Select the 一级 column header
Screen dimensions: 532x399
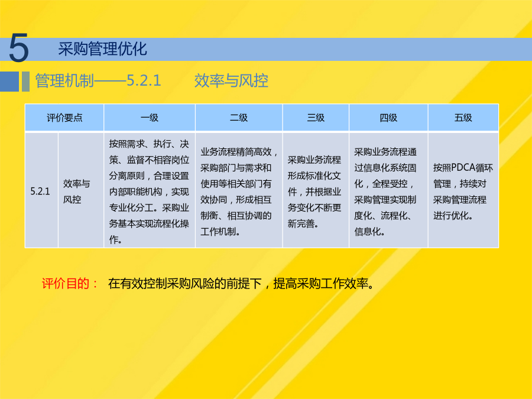click(x=150, y=118)
